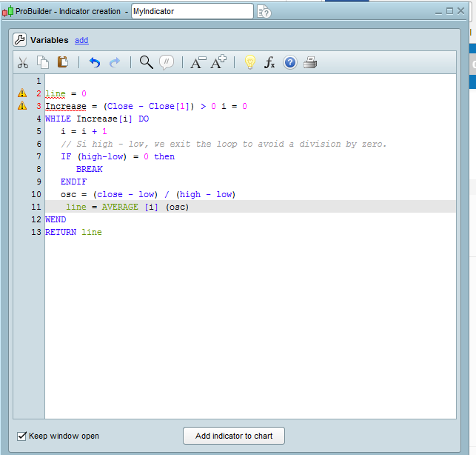The width and height of the screenshot is (476, 455).
Task: Print the indicator code
Action: [310, 63]
